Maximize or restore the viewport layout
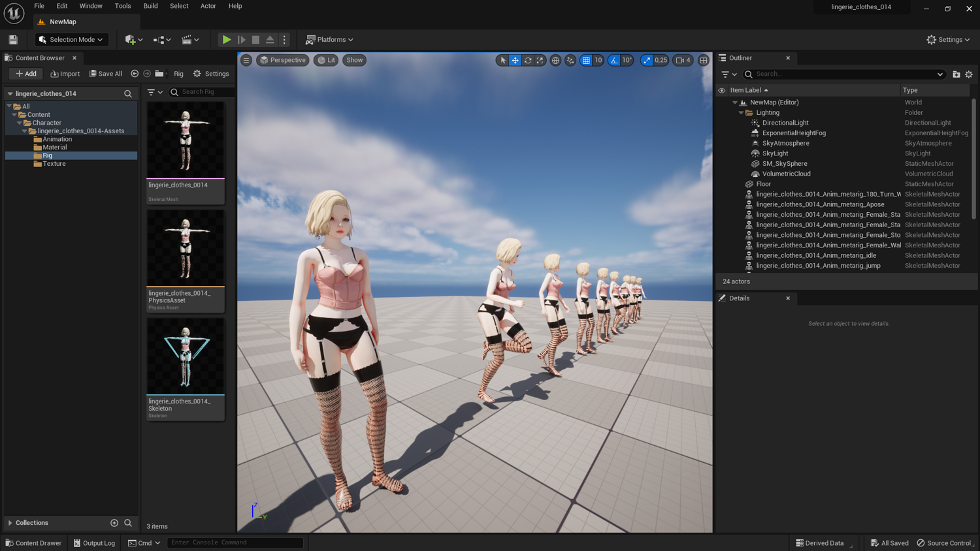This screenshot has width=980, height=551. (x=704, y=60)
